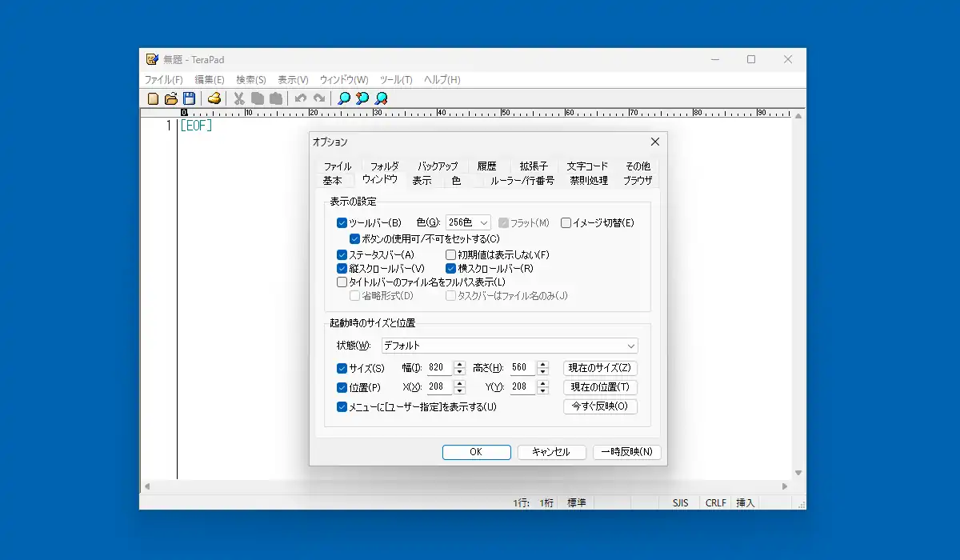This screenshot has height=560, width=960.
Task: Click the Cut scissors icon
Action: (238, 98)
